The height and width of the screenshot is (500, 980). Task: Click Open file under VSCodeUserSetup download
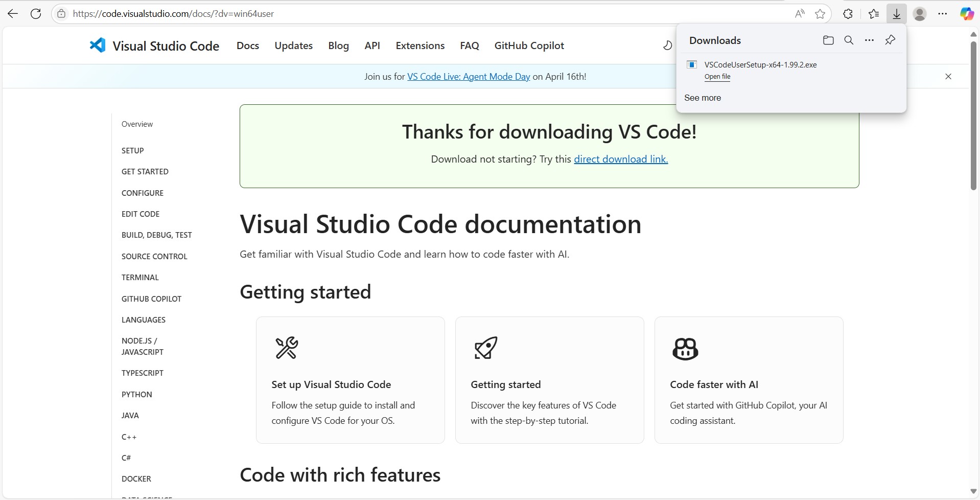pyautogui.click(x=717, y=77)
